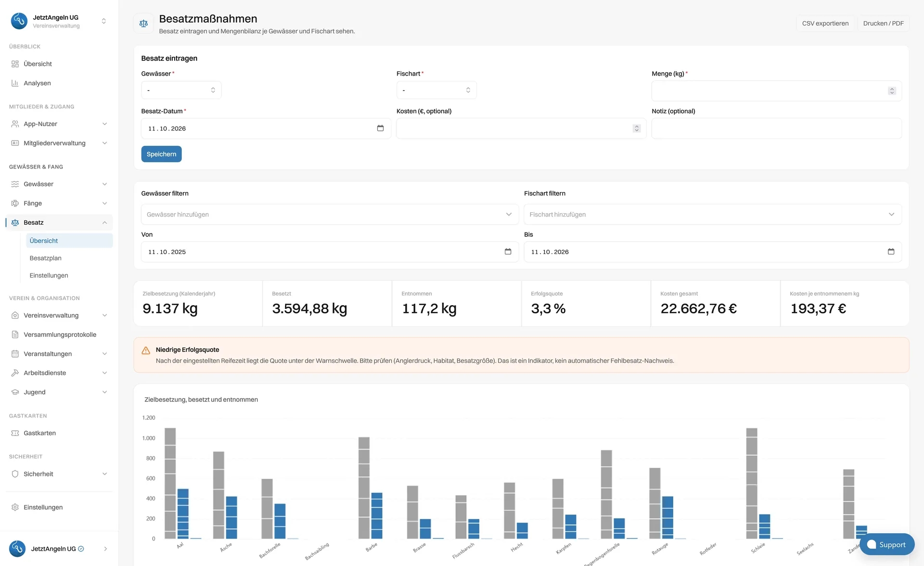Open the Fischart select dropdown
Viewport: 924px width, 566px height.
(x=436, y=90)
